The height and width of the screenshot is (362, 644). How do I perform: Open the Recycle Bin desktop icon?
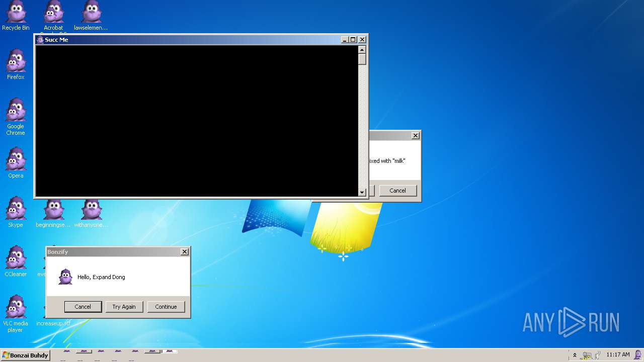[16, 15]
